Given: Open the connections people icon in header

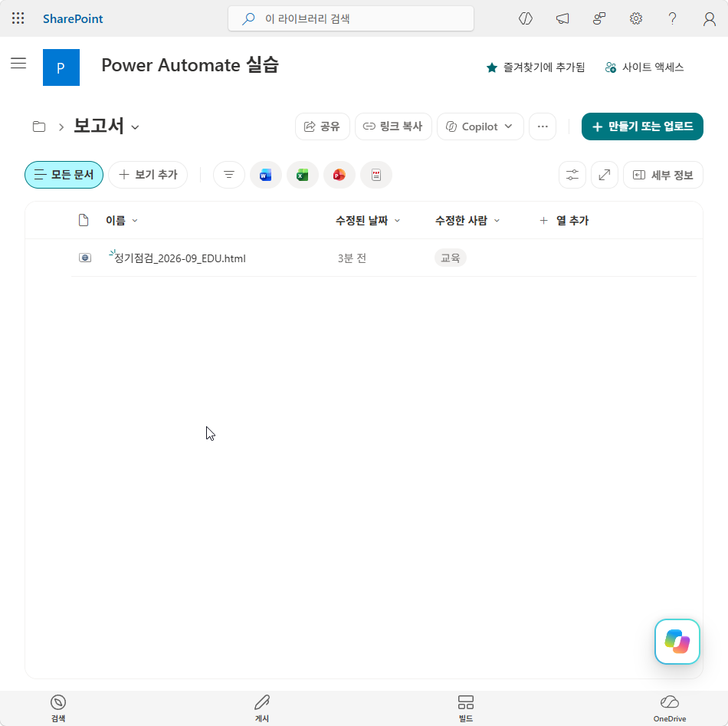Looking at the screenshot, I should click(x=599, y=18).
